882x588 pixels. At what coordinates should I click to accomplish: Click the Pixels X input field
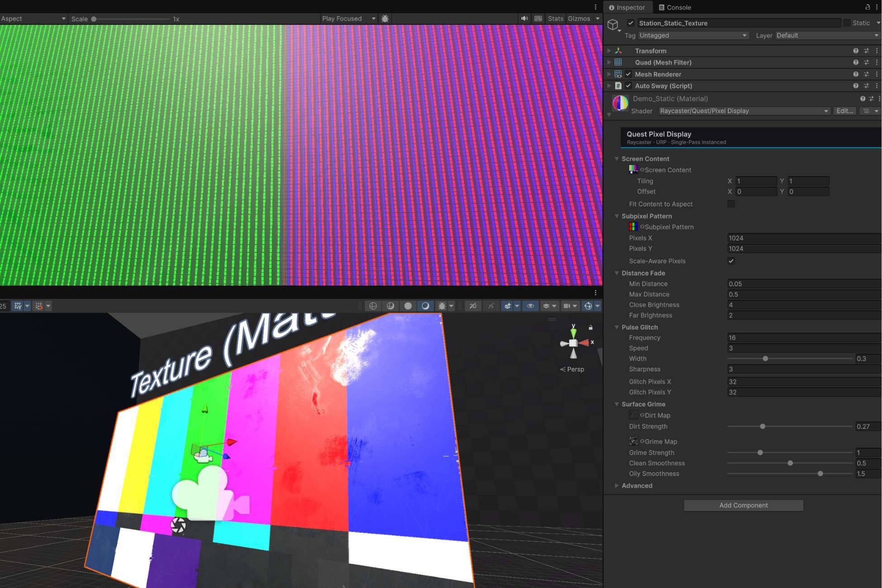click(804, 238)
